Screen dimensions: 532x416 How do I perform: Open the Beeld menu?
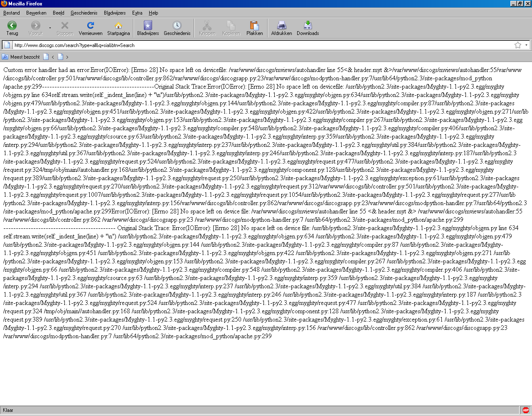click(59, 13)
